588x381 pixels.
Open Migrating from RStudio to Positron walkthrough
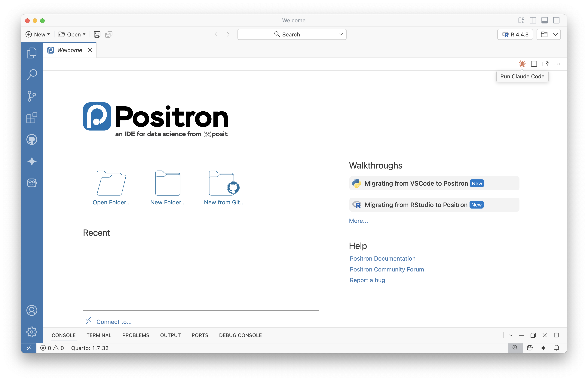pyautogui.click(x=434, y=205)
